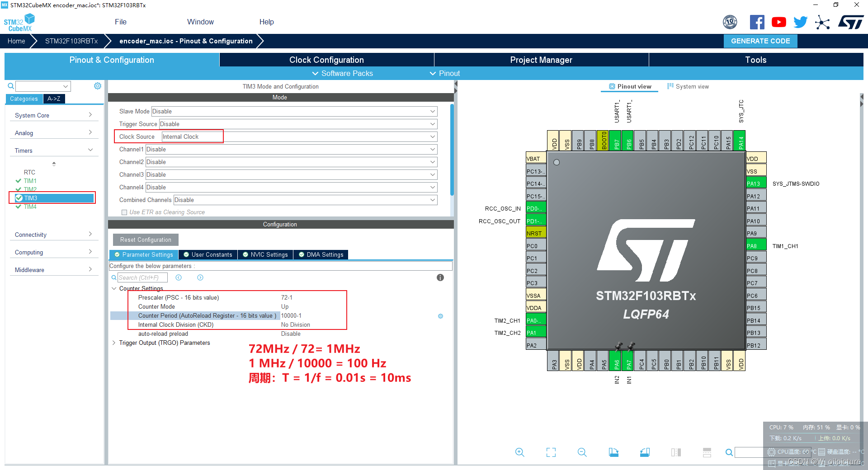
Task: Open the ST community network icon
Action: 822,22
